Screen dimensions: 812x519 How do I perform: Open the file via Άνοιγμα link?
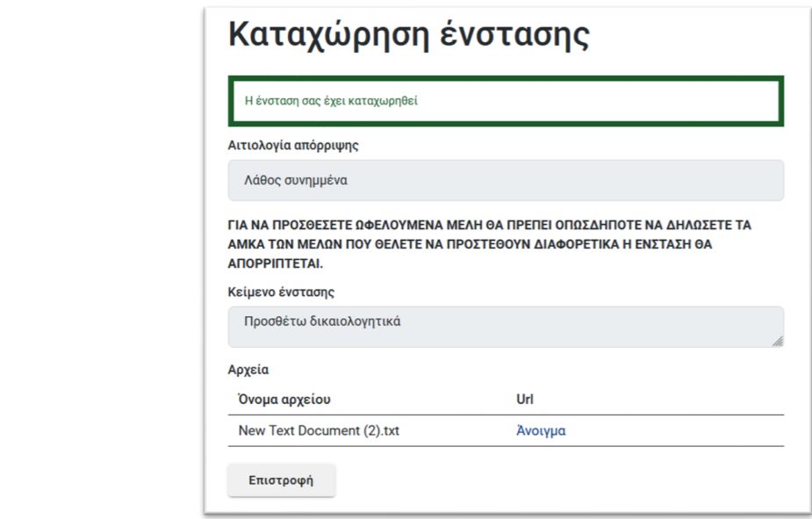point(541,430)
